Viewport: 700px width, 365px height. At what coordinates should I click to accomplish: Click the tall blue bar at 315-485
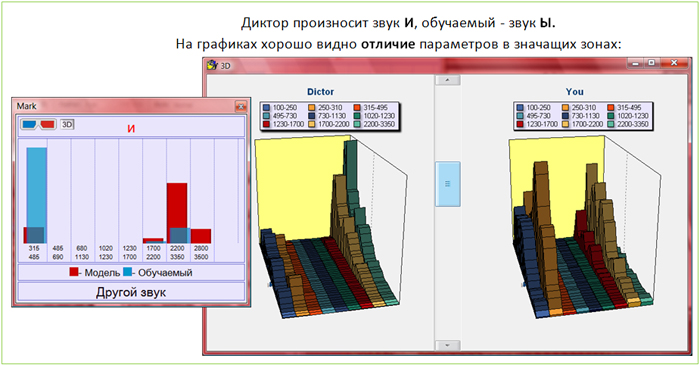coord(37,195)
